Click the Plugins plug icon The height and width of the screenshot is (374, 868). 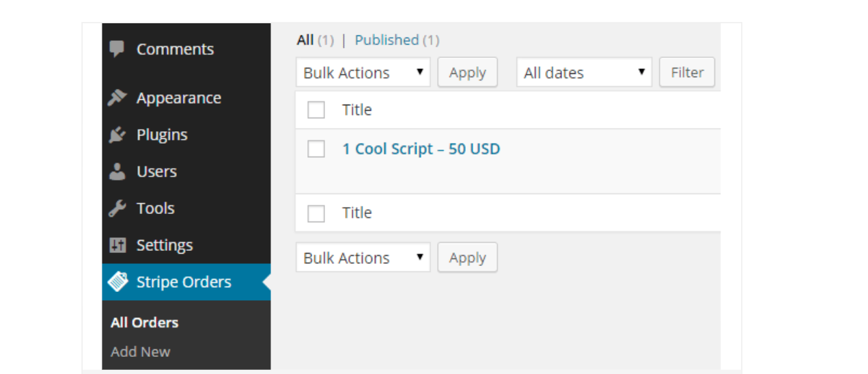click(117, 135)
